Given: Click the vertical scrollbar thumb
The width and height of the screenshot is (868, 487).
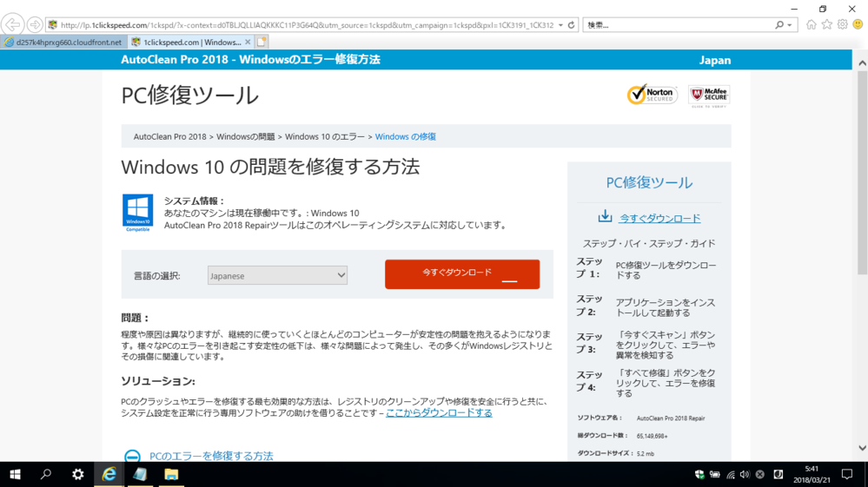Looking at the screenshot, I should (862, 173).
